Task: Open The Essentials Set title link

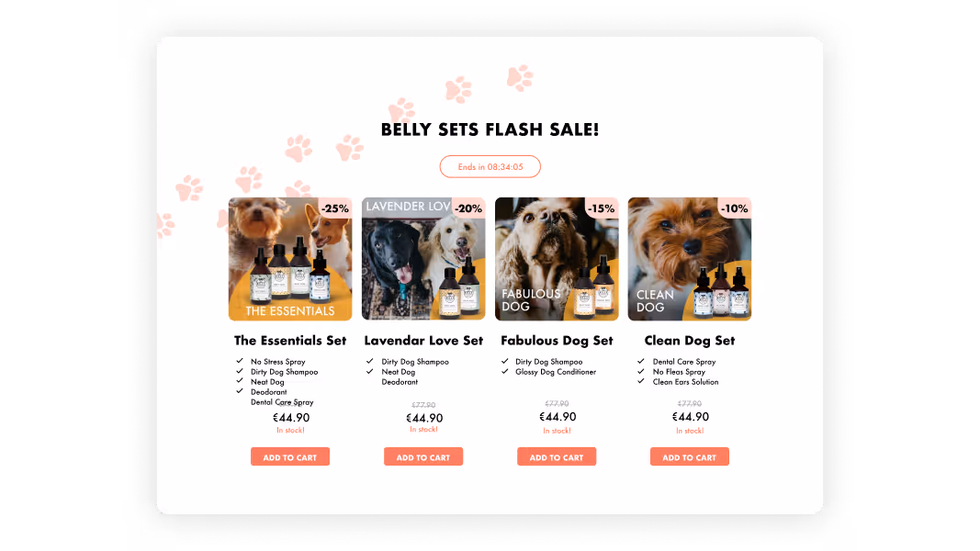Action: coord(290,341)
